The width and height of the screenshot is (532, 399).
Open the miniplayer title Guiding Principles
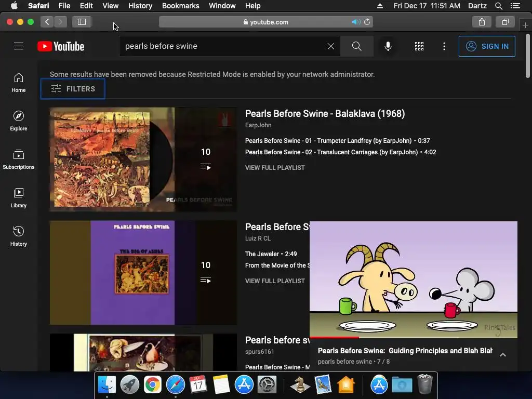click(405, 351)
